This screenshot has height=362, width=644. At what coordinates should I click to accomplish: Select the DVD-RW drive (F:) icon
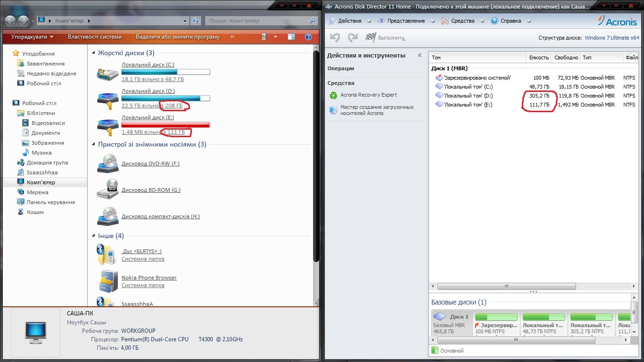[x=107, y=164]
